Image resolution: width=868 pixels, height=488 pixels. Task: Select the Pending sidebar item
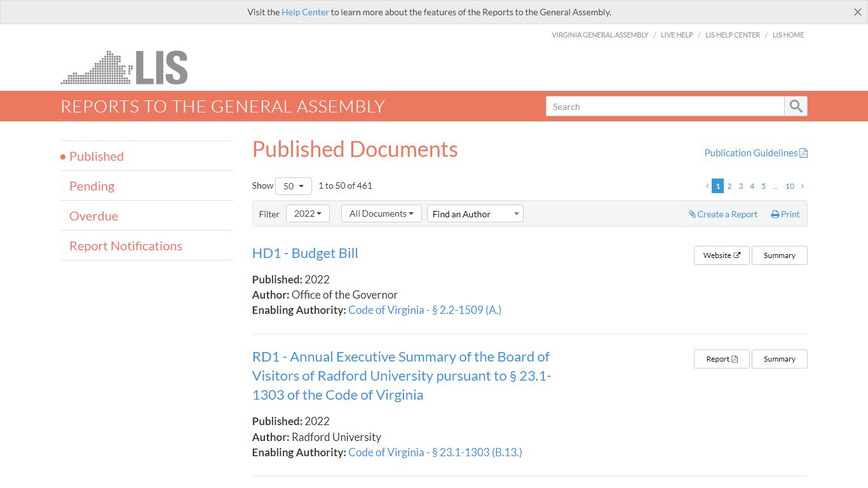click(92, 186)
